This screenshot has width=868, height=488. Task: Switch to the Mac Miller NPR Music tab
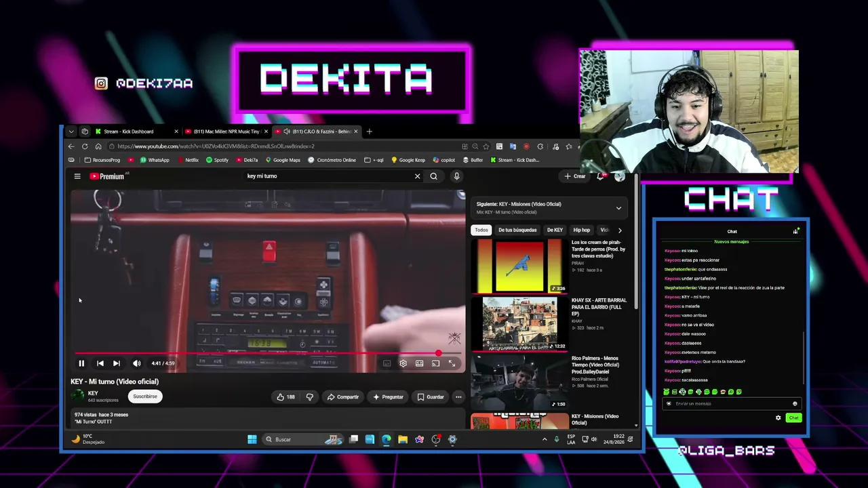(226, 131)
